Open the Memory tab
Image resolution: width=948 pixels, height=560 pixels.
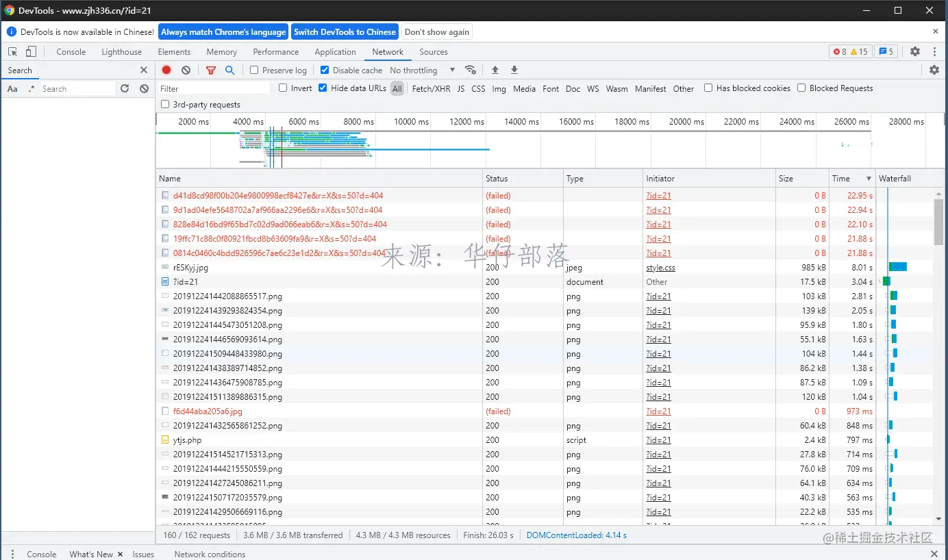click(x=222, y=52)
